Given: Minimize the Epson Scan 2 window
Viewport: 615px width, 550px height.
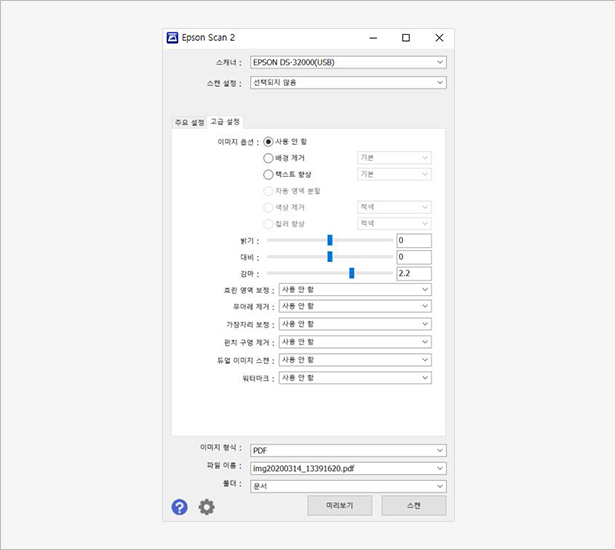Looking at the screenshot, I should pos(373,38).
